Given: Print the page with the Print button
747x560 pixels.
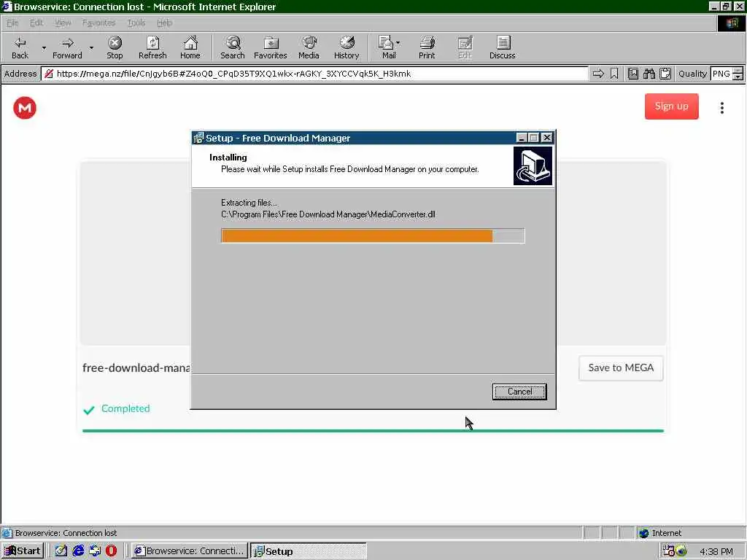Looking at the screenshot, I should pyautogui.click(x=426, y=47).
